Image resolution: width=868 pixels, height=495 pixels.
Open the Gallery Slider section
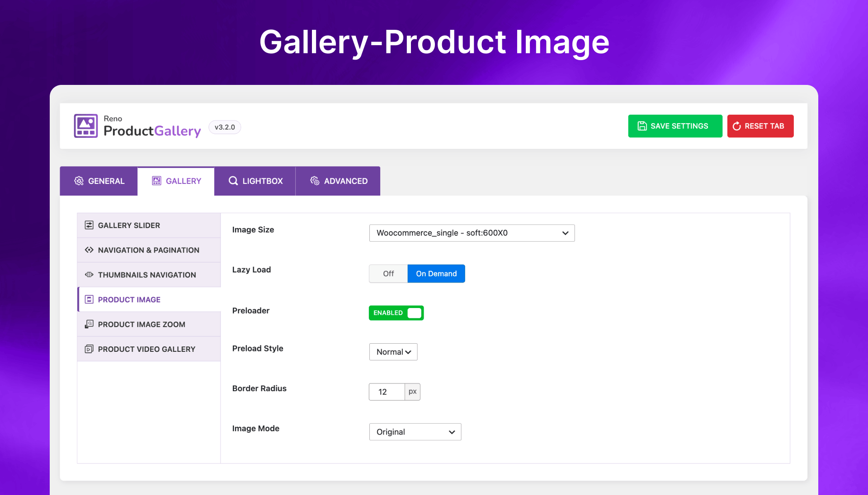[x=149, y=225]
